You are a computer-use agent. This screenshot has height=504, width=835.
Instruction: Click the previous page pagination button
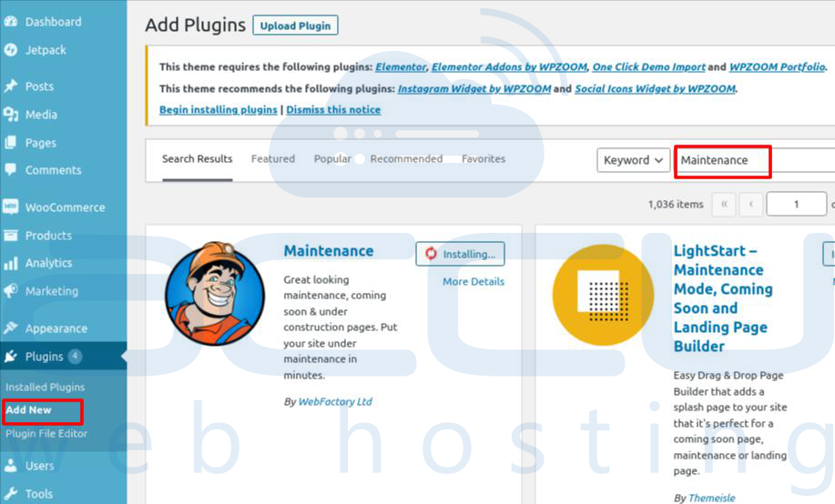pos(751,204)
